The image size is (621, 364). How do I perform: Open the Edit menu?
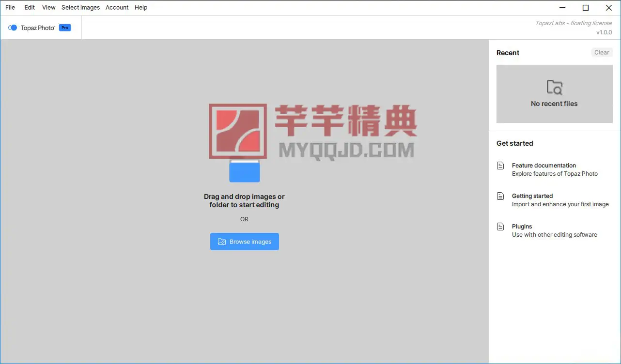[30, 7]
